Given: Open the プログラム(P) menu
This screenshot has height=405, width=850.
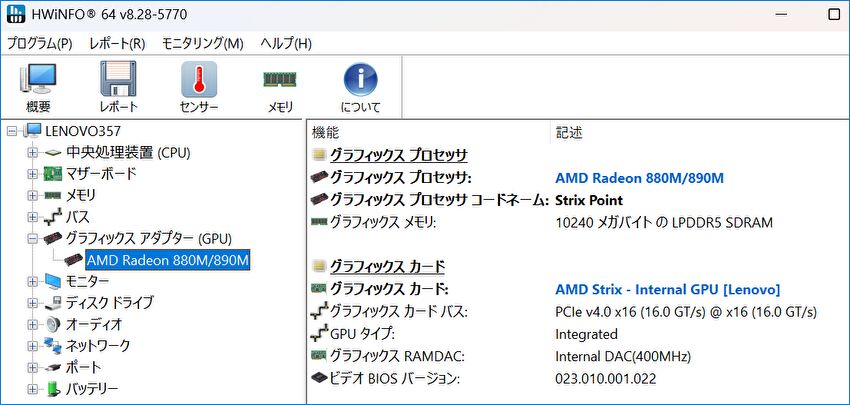Looking at the screenshot, I should click(40, 44).
